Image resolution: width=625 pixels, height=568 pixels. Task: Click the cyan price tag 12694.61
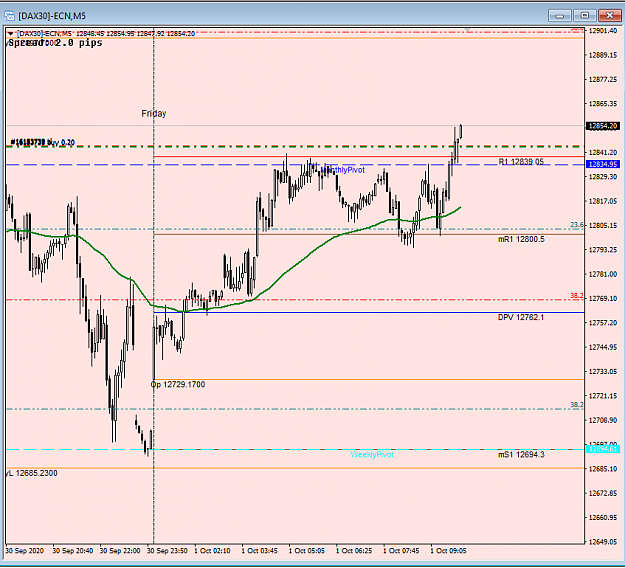[603, 449]
